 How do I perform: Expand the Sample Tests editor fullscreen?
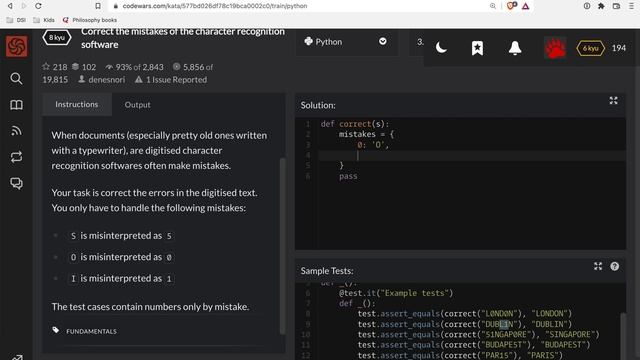coord(598,267)
